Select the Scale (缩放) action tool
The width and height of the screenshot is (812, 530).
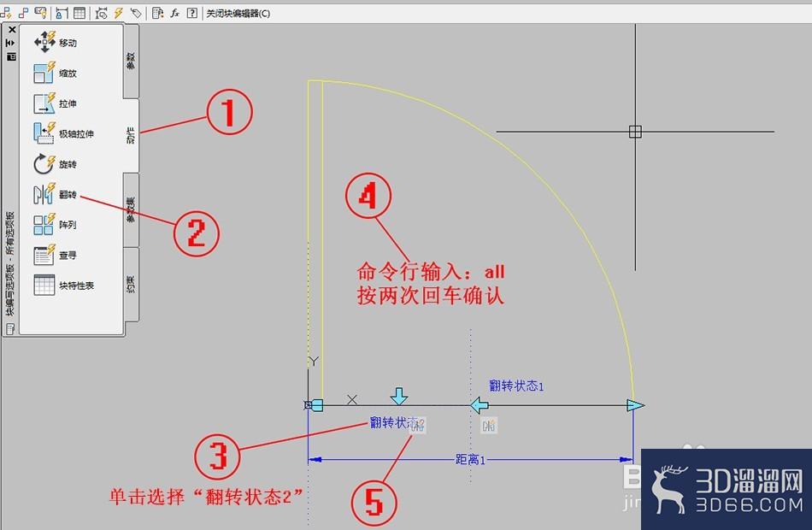pyautogui.click(x=55, y=73)
